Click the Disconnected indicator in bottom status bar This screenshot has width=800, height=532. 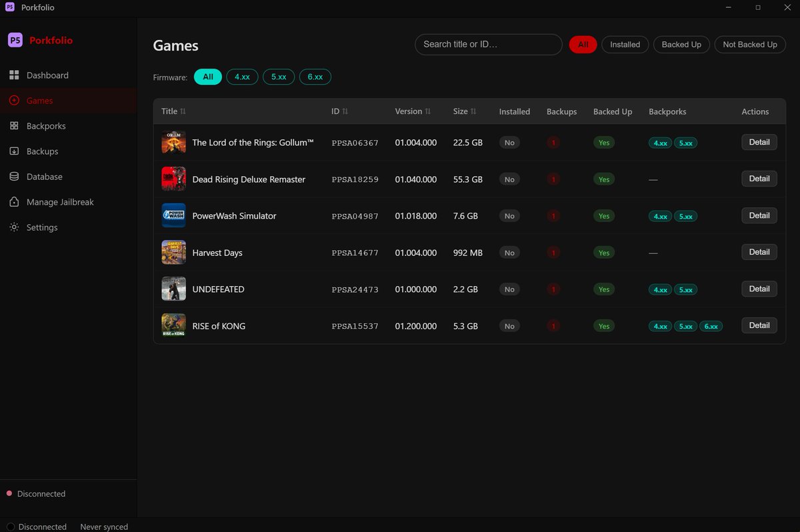[x=37, y=527]
